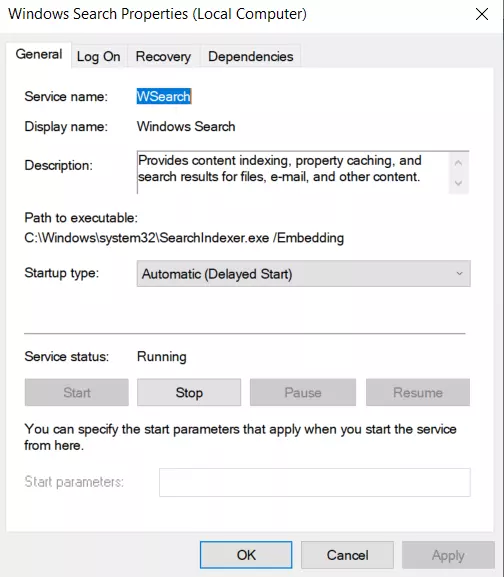The width and height of the screenshot is (504, 577).
Task: Click the Startup type dropdown arrow
Action: click(459, 274)
